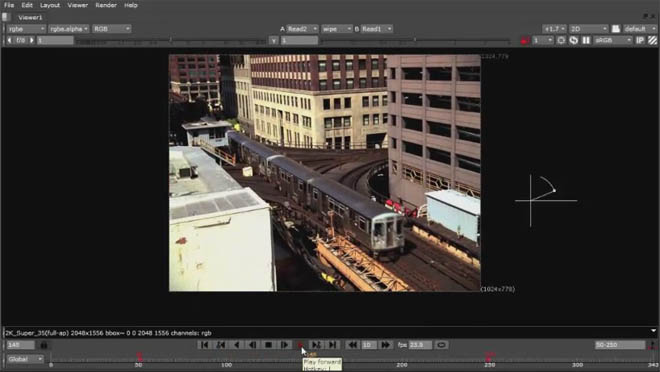
Task: Open the Layout menu
Action: pyautogui.click(x=50, y=5)
